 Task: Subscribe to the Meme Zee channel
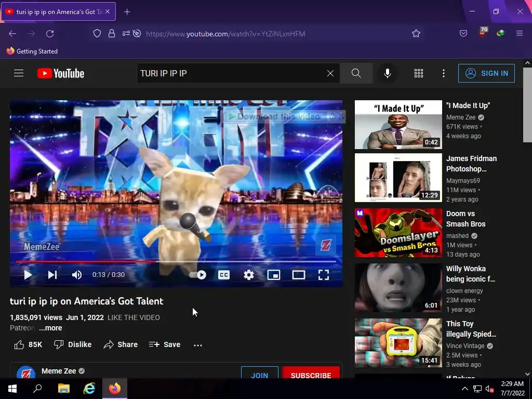(x=311, y=373)
